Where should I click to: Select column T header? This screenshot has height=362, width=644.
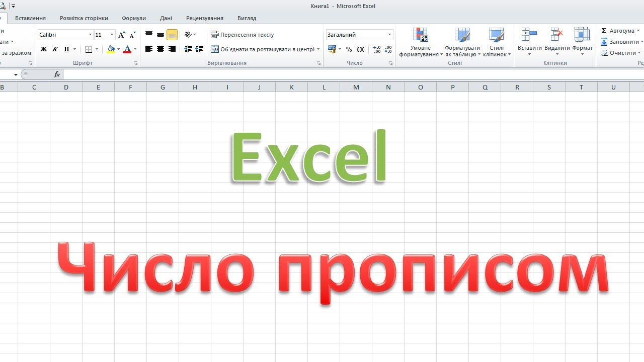(581, 87)
